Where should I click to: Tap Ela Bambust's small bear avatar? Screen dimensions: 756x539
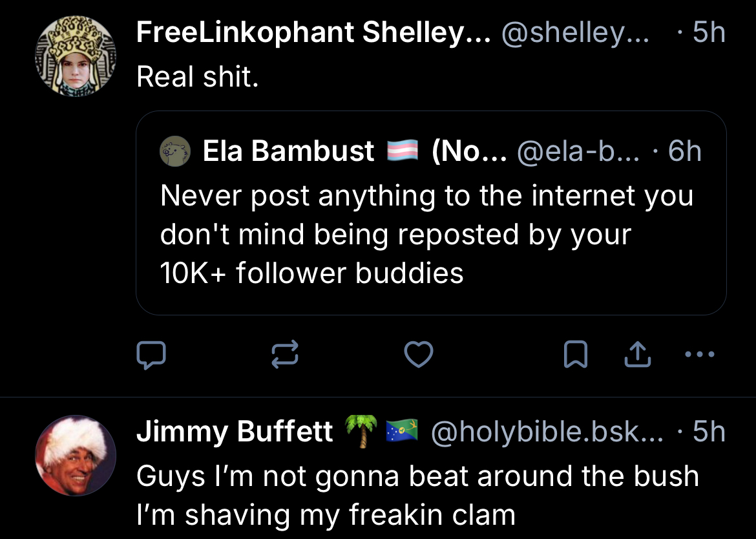pos(175,152)
